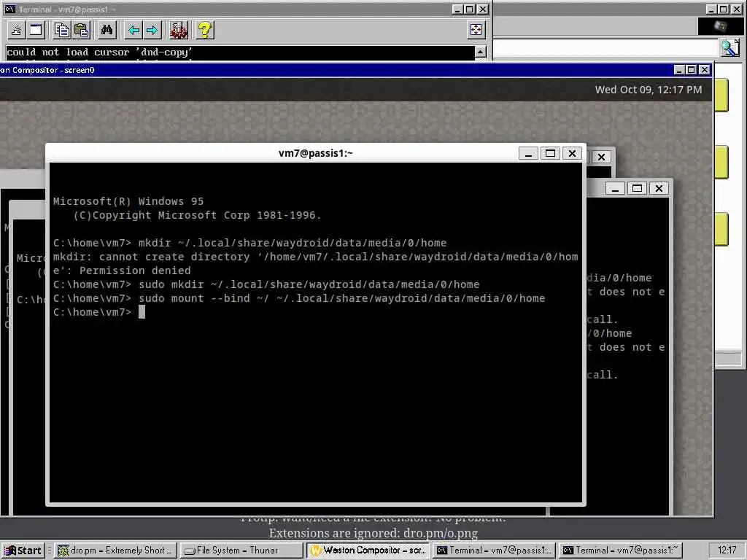Click the terminal cursor at the last prompt
Viewport: 747px width, 560px height.
pos(142,312)
